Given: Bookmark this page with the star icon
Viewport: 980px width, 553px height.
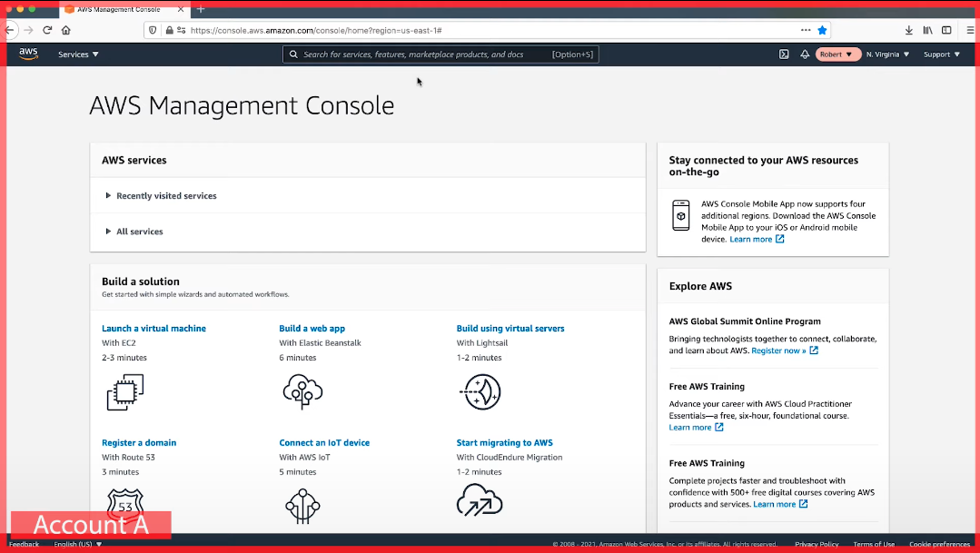Looking at the screenshot, I should pyautogui.click(x=822, y=30).
